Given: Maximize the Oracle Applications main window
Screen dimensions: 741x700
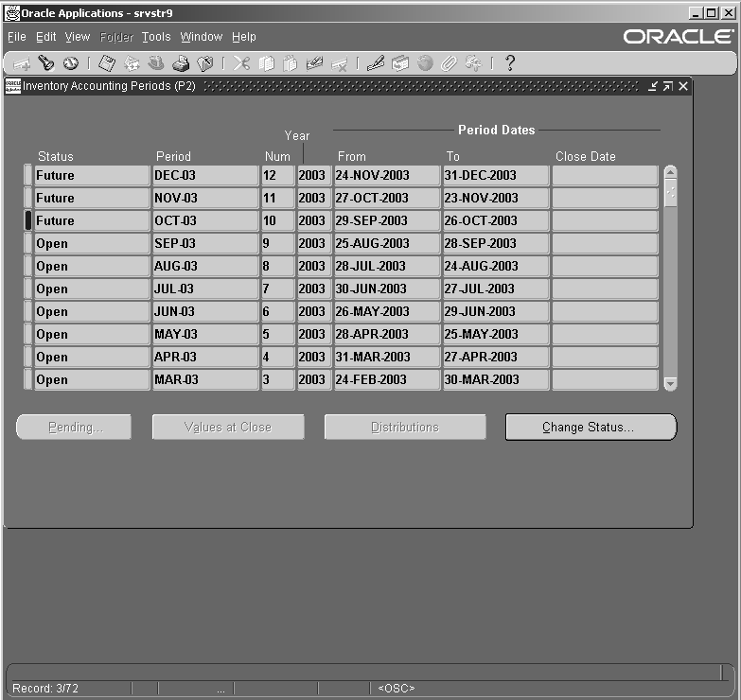Looking at the screenshot, I should coord(711,13).
